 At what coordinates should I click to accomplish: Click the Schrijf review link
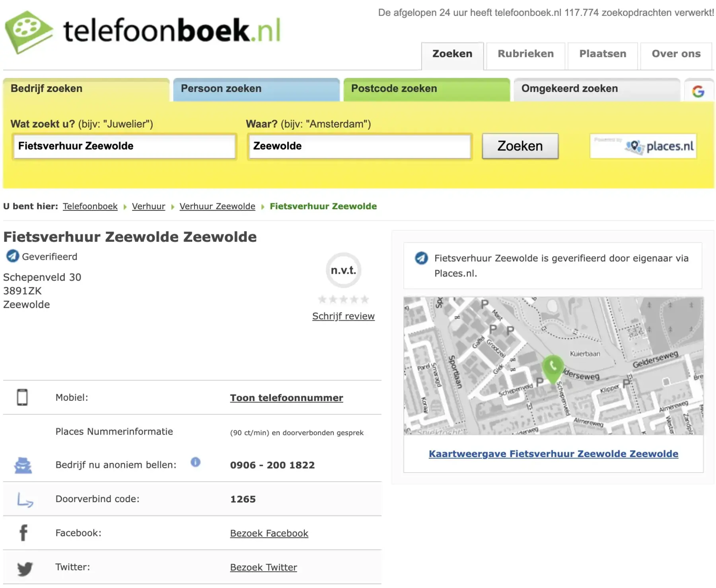pyautogui.click(x=343, y=316)
